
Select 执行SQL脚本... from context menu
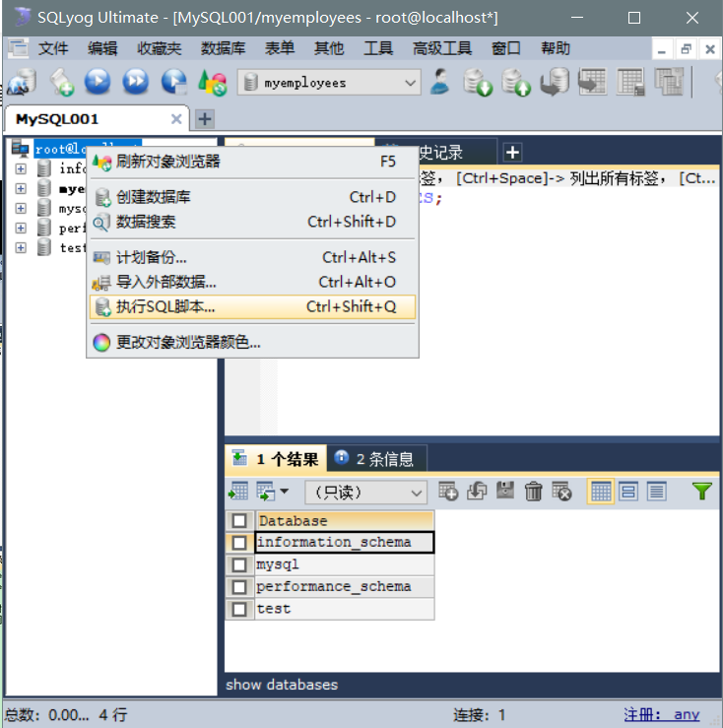[252, 307]
